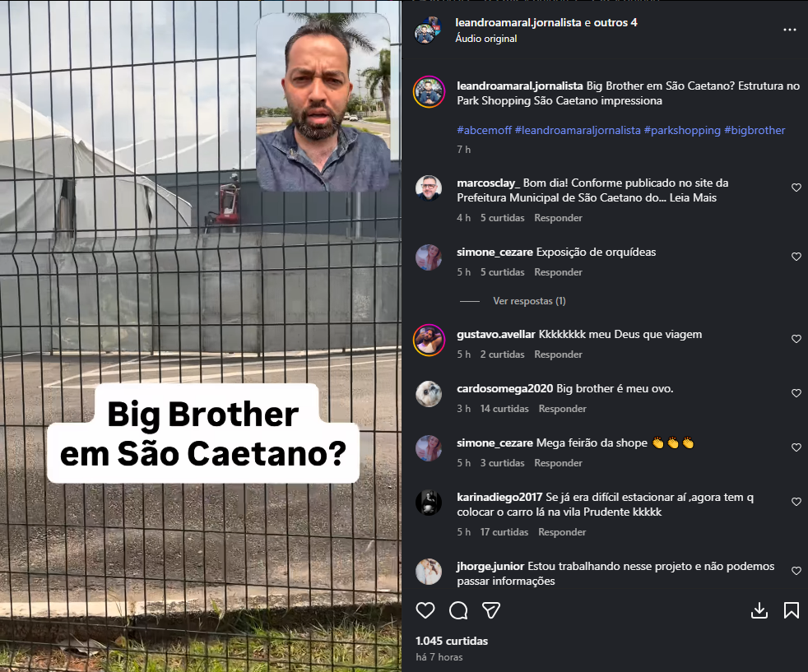Open the #parkshopping hashtag
The image size is (808, 672).
pyautogui.click(x=682, y=130)
